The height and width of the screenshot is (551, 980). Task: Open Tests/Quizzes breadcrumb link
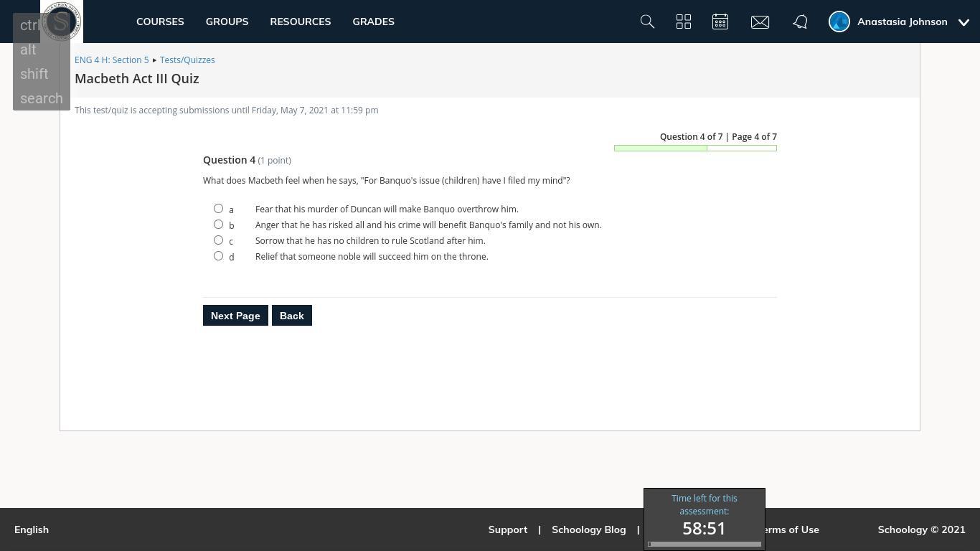pos(187,60)
